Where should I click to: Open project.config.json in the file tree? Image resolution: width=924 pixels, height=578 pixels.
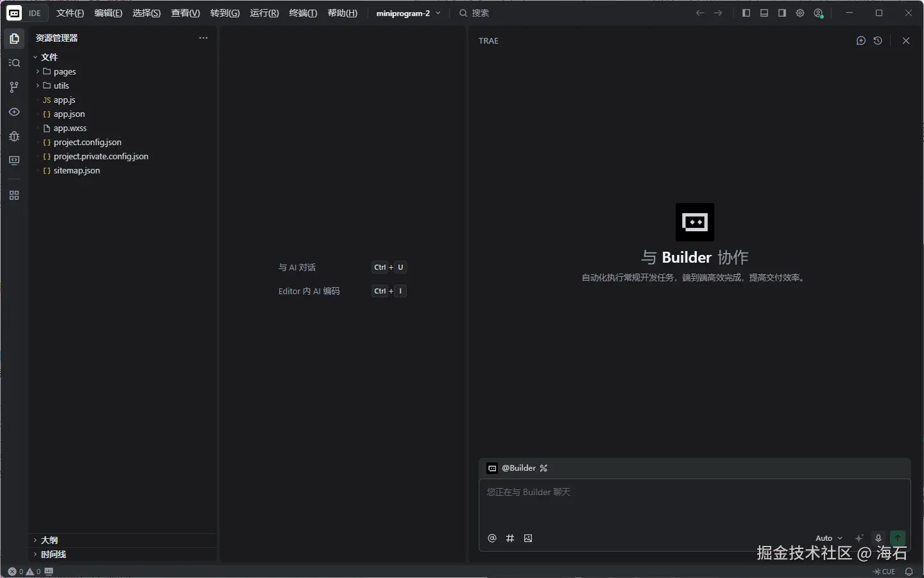[x=122, y=142]
